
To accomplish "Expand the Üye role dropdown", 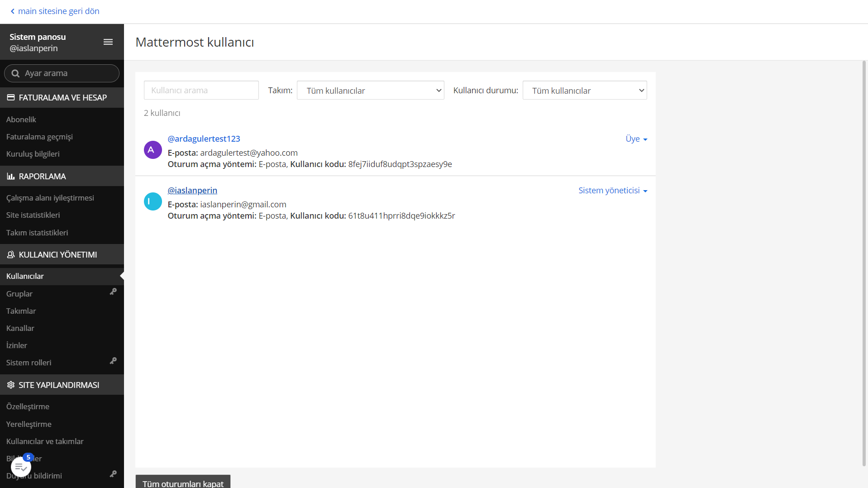I will [636, 139].
